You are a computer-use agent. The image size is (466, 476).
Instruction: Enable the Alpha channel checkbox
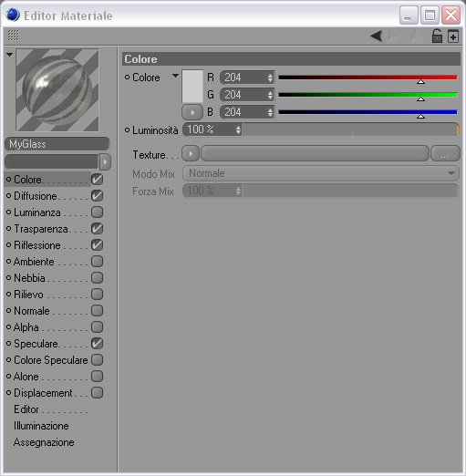point(97,327)
